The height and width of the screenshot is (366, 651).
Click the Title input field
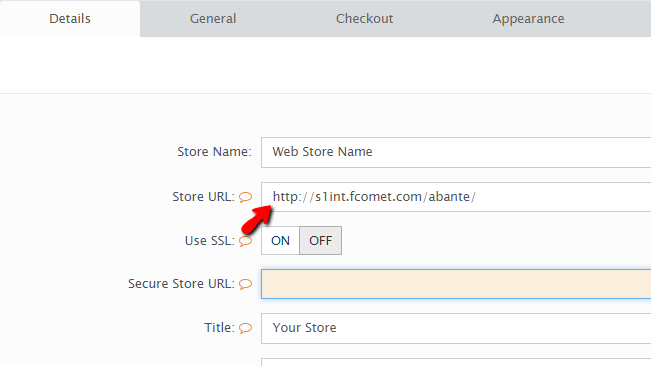click(x=456, y=328)
